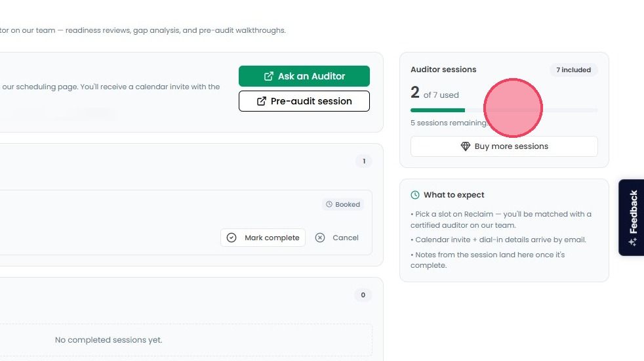Viewport: 644px width, 361px height.
Task: Click the Booked status badge
Action: pos(343,204)
